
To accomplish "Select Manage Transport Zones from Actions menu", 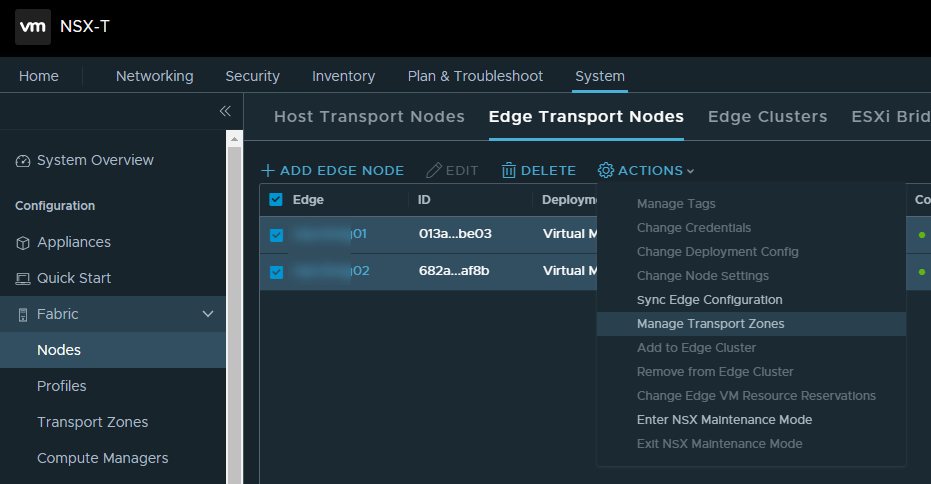I will [710, 324].
